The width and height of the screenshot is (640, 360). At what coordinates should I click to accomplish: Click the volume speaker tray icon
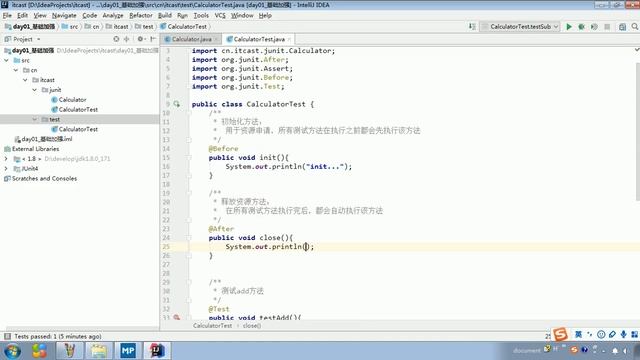[x=625, y=351]
